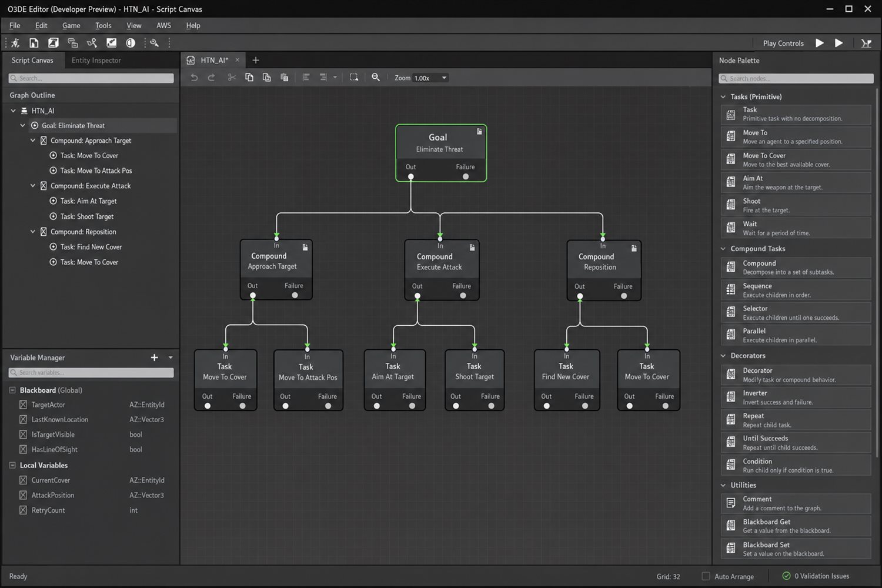Select the Script Canvas tab

tap(32, 60)
